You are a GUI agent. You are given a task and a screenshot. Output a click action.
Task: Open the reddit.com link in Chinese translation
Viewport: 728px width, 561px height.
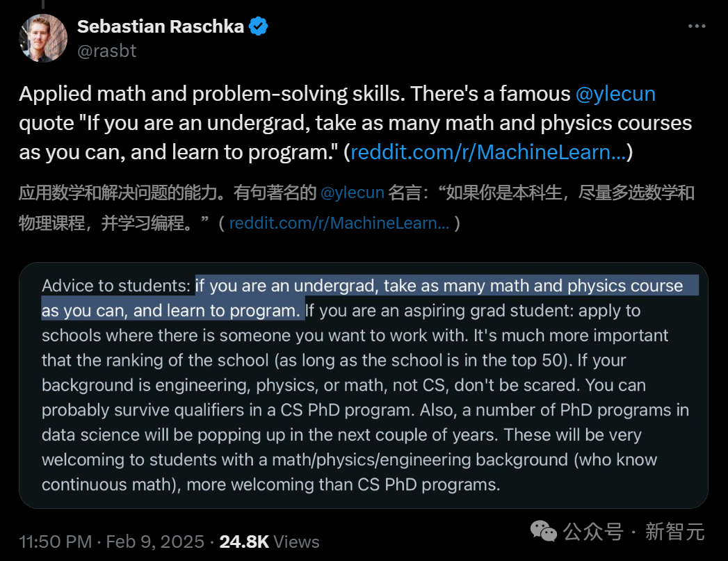[339, 223]
